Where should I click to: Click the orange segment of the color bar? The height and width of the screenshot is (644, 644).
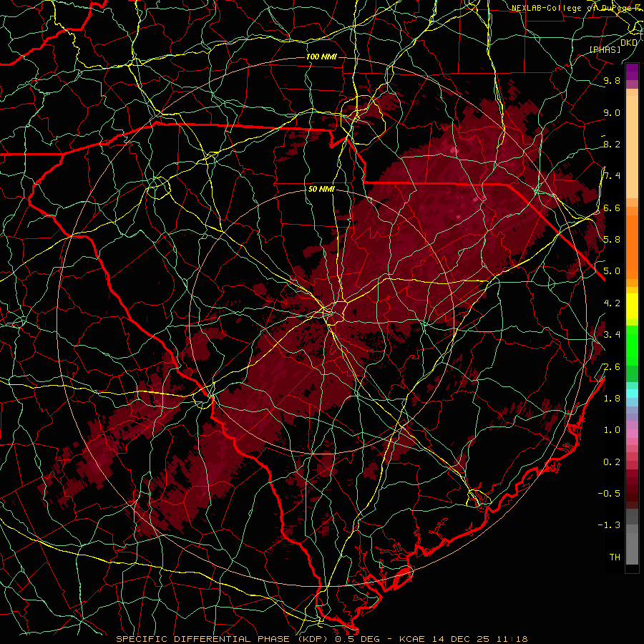[x=632, y=246]
